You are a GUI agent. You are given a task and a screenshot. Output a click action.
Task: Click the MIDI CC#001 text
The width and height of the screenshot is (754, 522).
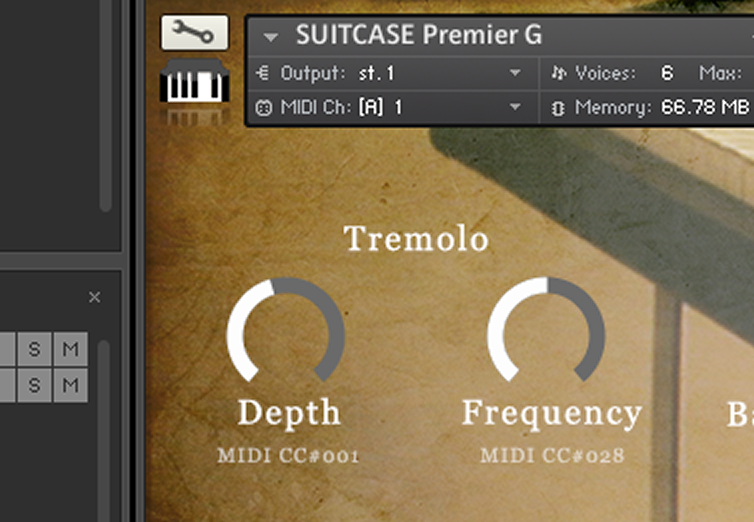[x=288, y=456]
